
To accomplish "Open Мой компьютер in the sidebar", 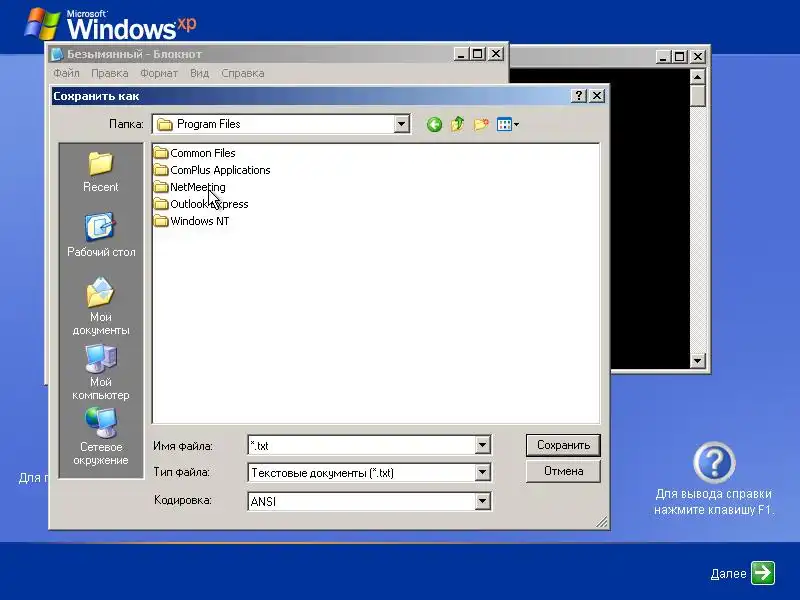I will click(101, 372).
